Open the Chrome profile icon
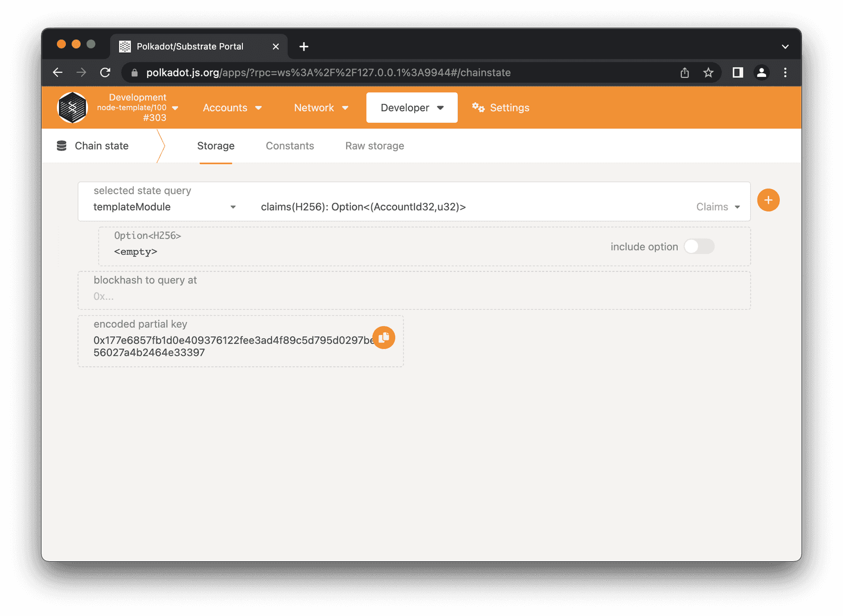 761,73
